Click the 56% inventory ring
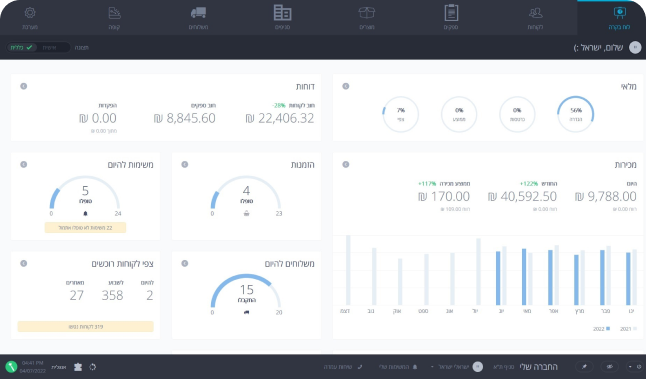The height and width of the screenshot is (379, 646). pyautogui.click(x=575, y=114)
